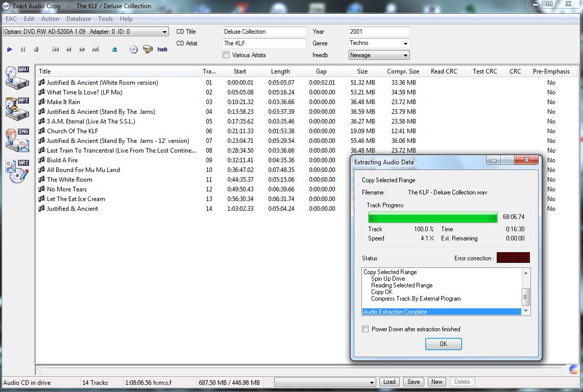The height and width of the screenshot is (392, 583).
Task: Eject the CD with the eject icon
Action: (114, 50)
